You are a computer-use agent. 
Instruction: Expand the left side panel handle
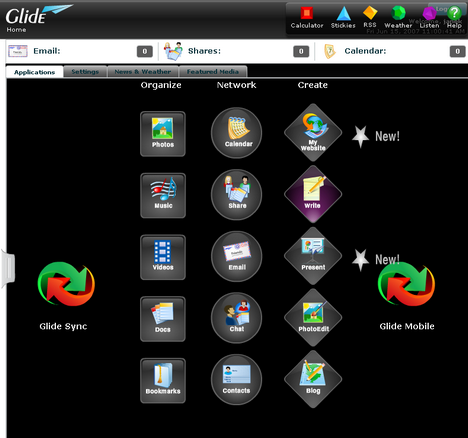(8, 268)
